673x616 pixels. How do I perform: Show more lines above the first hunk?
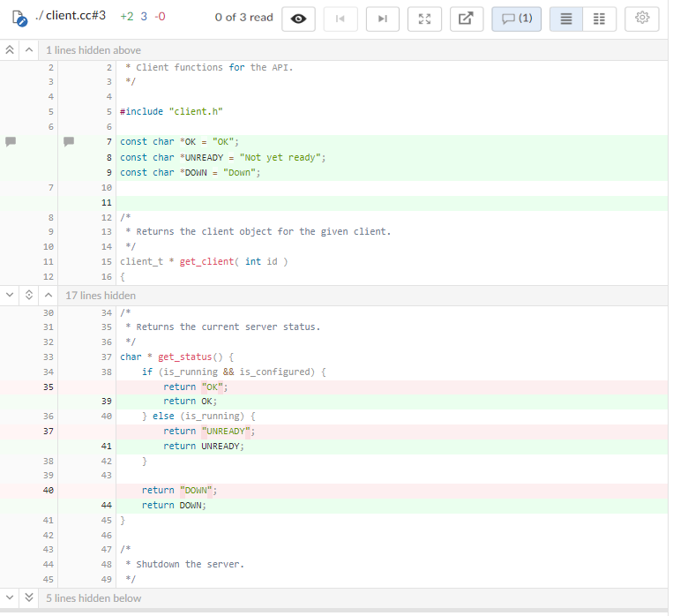(x=29, y=49)
